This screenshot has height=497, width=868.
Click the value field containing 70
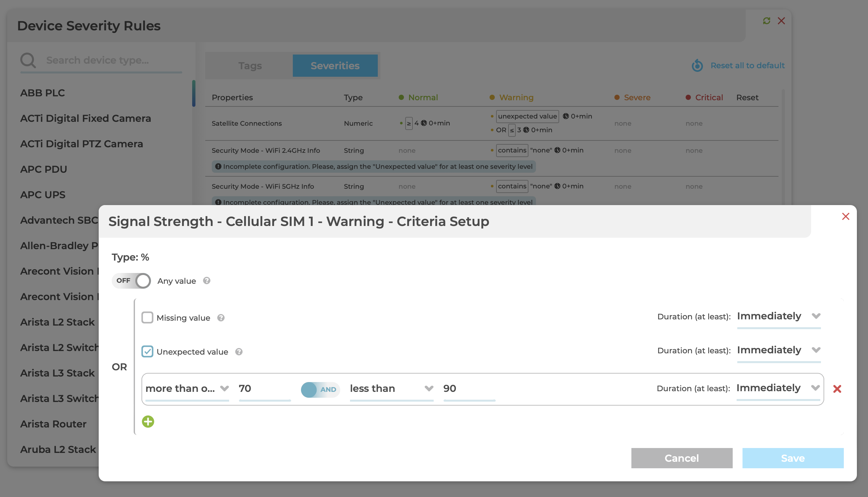[265, 389]
